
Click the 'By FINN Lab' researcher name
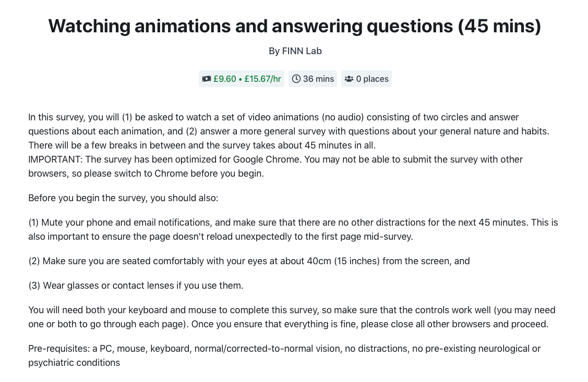pyautogui.click(x=295, y=51)
